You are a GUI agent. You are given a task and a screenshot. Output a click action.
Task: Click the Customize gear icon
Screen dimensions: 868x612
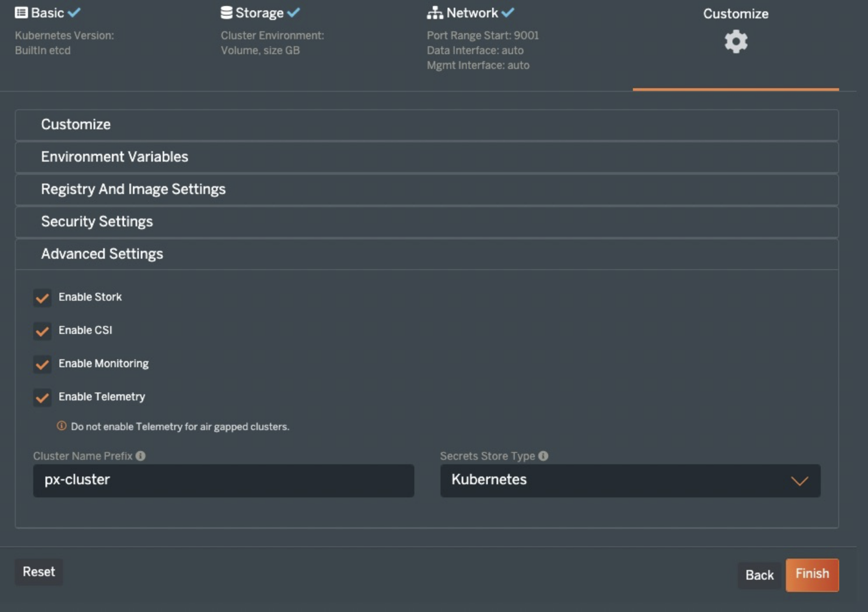(735, 41)
